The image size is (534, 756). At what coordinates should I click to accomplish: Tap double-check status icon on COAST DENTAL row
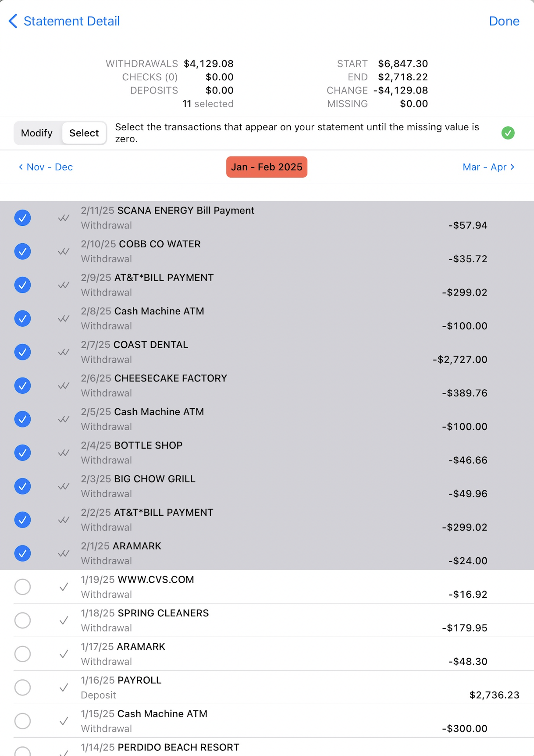click(64, 352)
